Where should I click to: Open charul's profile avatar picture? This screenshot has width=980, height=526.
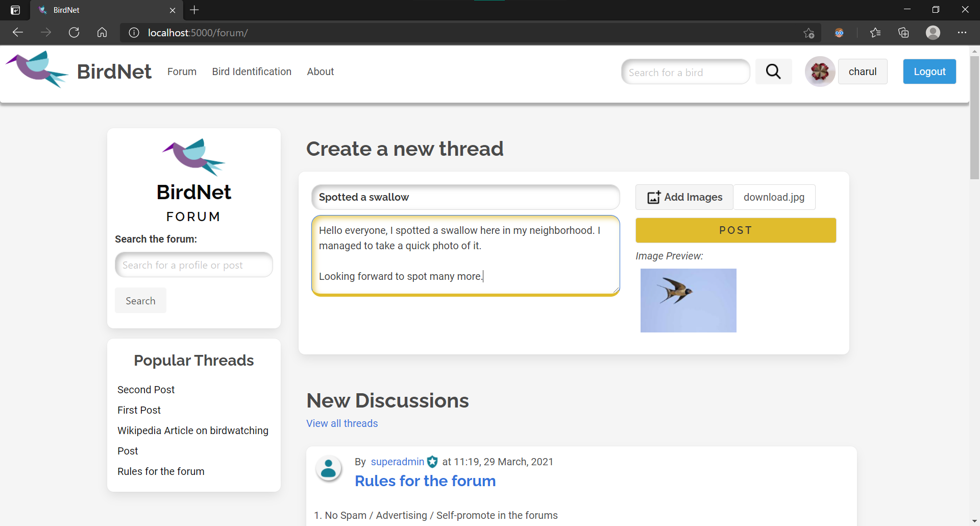pos(819,71)
